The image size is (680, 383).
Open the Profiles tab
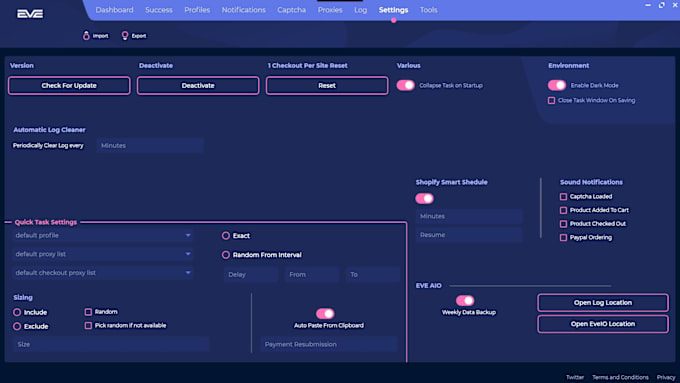coord(197,10)
